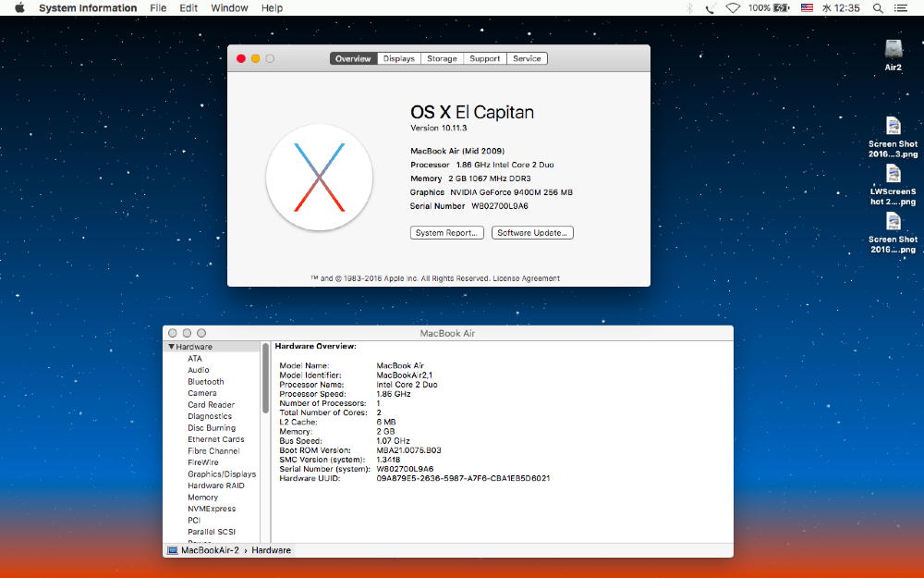The image size is (924, 578).
Task: Click the Bluetooth status icon
Action: (689, 8)
